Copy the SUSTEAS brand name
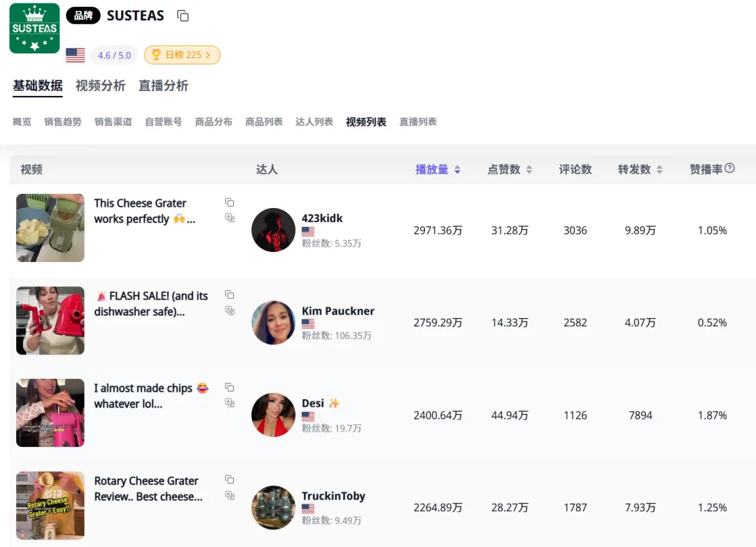This screenshot has width=756, height=547. click(183, 16)
